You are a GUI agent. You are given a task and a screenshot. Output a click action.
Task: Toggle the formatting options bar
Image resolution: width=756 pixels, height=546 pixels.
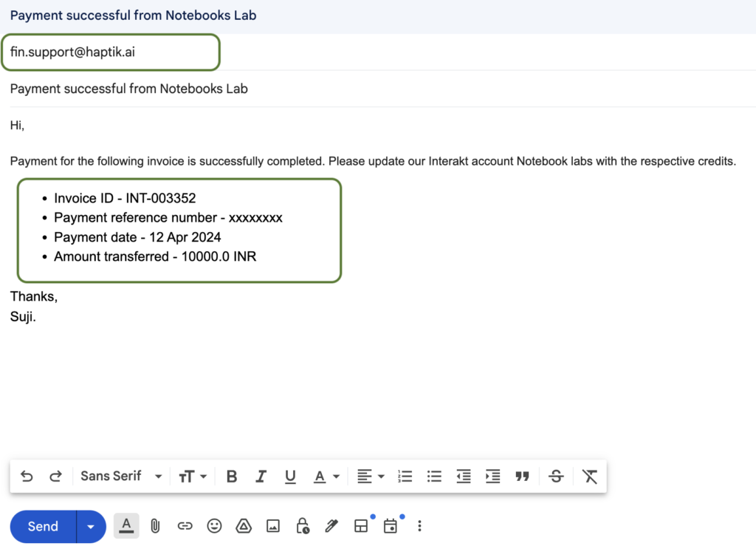(126, 526)
